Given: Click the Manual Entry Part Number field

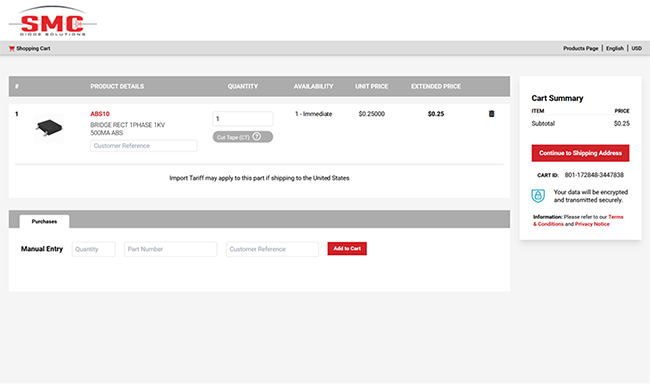Looking at the screenshot, I should pos(170,249).
